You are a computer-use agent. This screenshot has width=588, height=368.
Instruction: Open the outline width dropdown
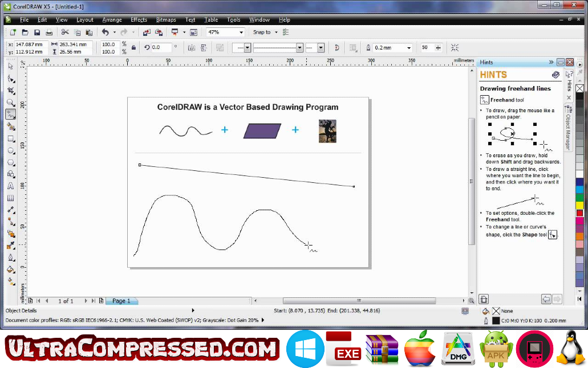click(x=409, y=48)
